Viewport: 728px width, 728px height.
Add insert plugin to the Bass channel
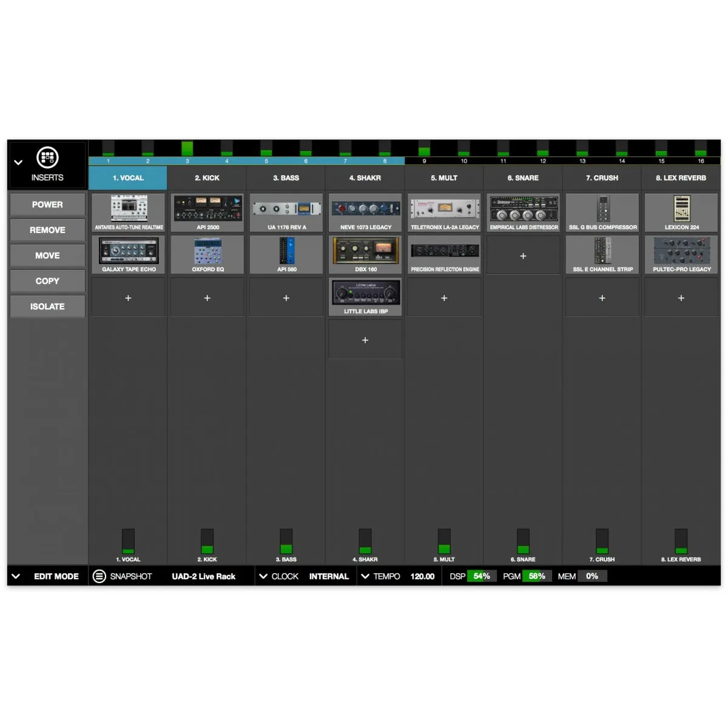[286, 298]
